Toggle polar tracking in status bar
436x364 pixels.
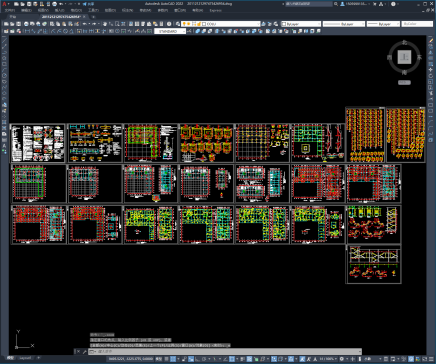pyautogui.click(x=204, y=359)
